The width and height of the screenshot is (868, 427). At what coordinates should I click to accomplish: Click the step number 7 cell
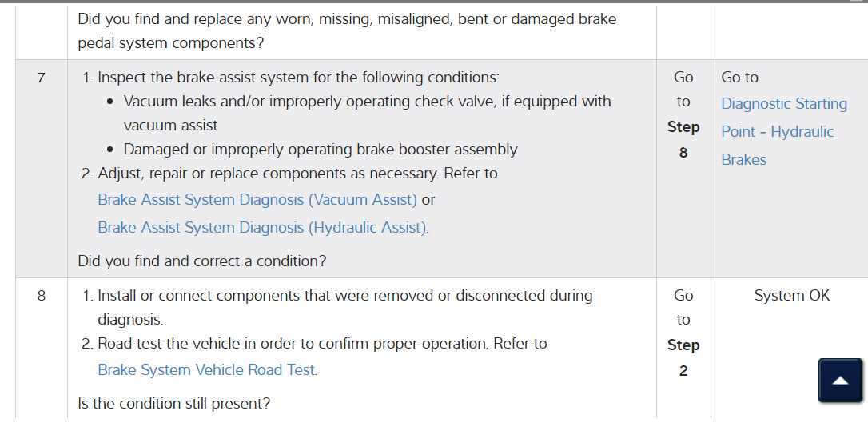(42, 78)
